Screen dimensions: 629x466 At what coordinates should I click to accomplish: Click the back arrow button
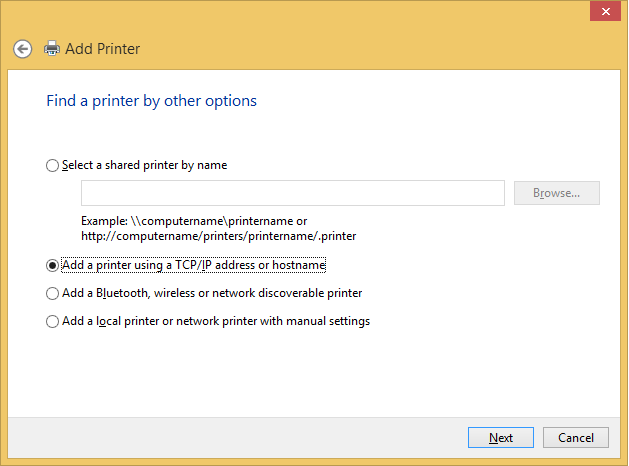(22, 48)
